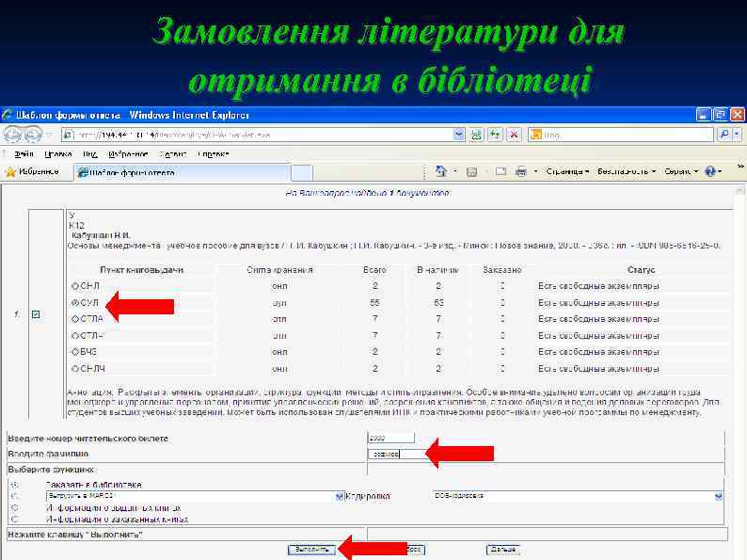Open the Избранное menu in the menu bar
Image resolution: width=747 pixels, height=560 pixels.
click(128, 154)
